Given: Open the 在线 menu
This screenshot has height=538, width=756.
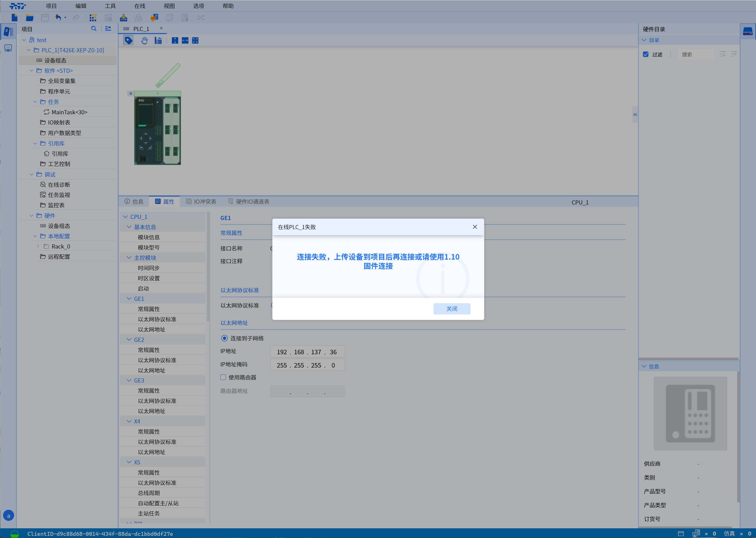Looking at the screenshot, I should pos(140,6).
